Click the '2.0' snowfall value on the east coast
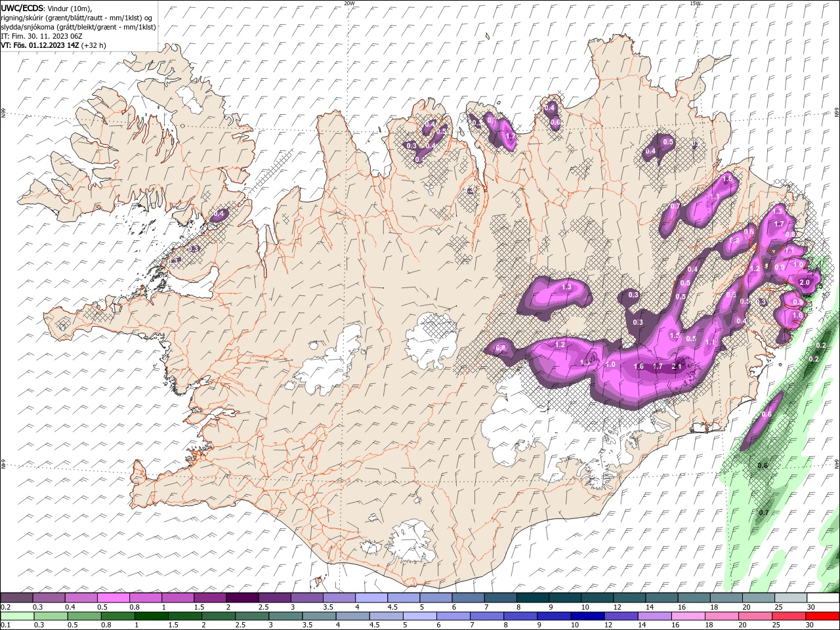Image resolution: width=840 pixels, height=630 pixels. (805, 282)
